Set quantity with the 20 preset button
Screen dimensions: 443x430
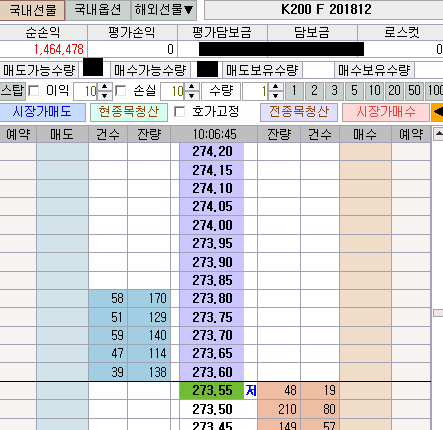tap(394, 91)
